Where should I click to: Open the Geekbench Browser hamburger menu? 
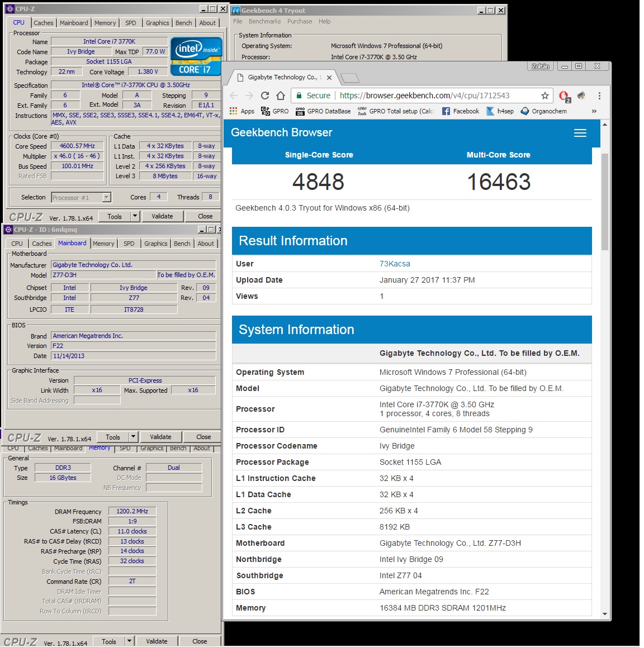580,132
